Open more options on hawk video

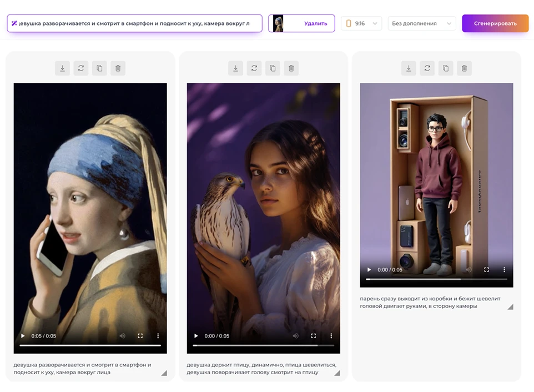click(331, 336)
